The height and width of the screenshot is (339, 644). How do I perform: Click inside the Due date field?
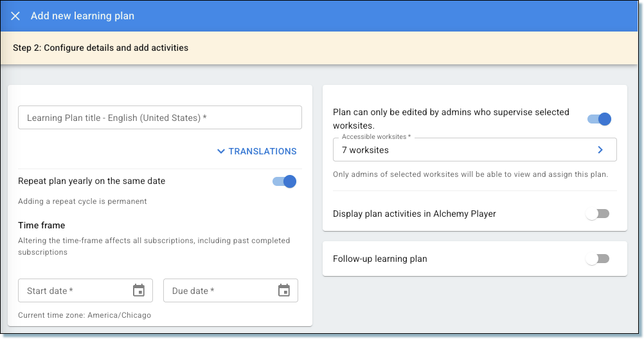[230, 291]
